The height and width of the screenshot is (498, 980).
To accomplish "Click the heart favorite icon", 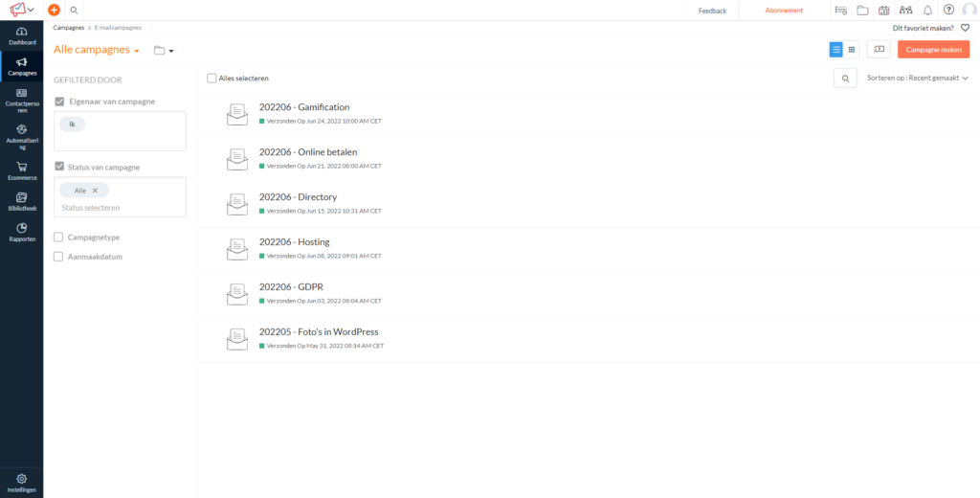I will point(965,28).
